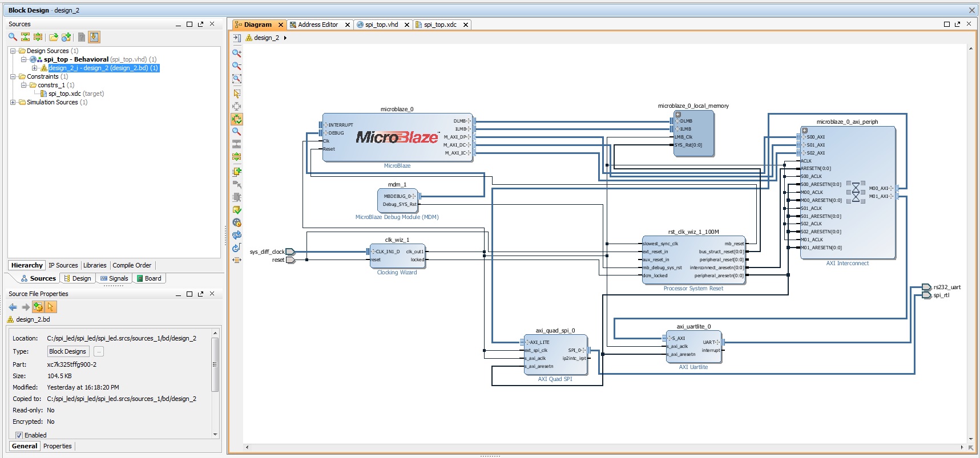Click the ellipsis button next to Block Designs
The height and width of the screenshot is (458, 980).
coord(99,351)
